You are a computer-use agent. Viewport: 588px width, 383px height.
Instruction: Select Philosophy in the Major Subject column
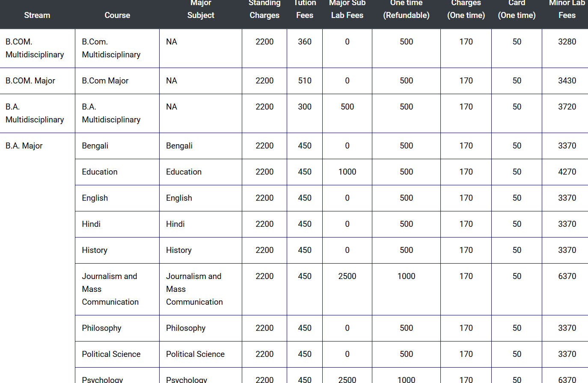(186, 328)
